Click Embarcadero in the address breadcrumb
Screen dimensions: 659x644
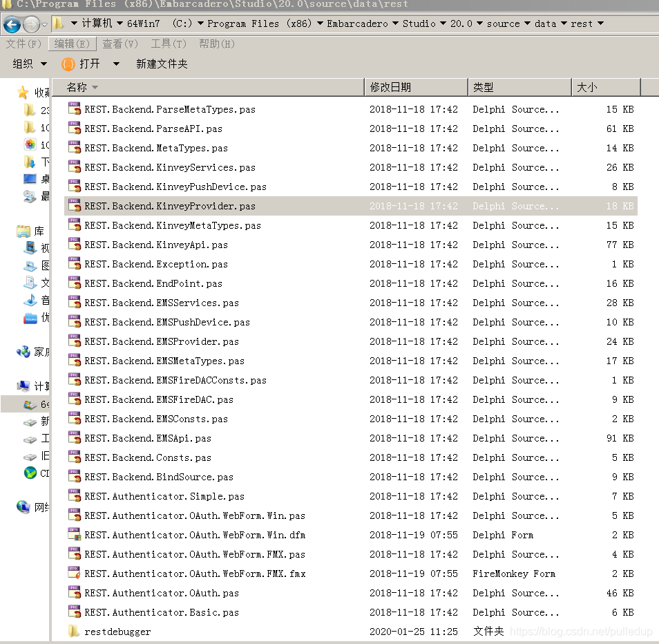pos(357,23)
